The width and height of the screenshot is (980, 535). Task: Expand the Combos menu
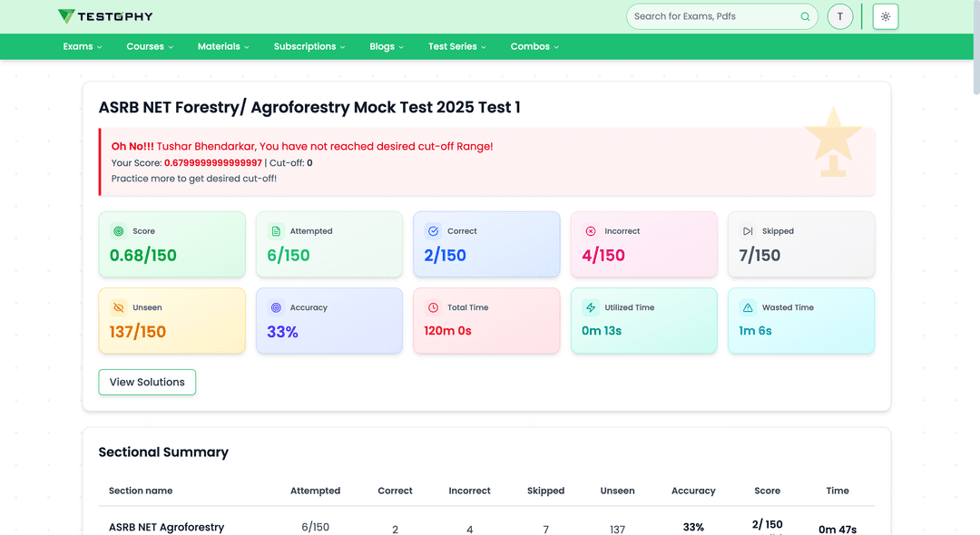point(534,47)
